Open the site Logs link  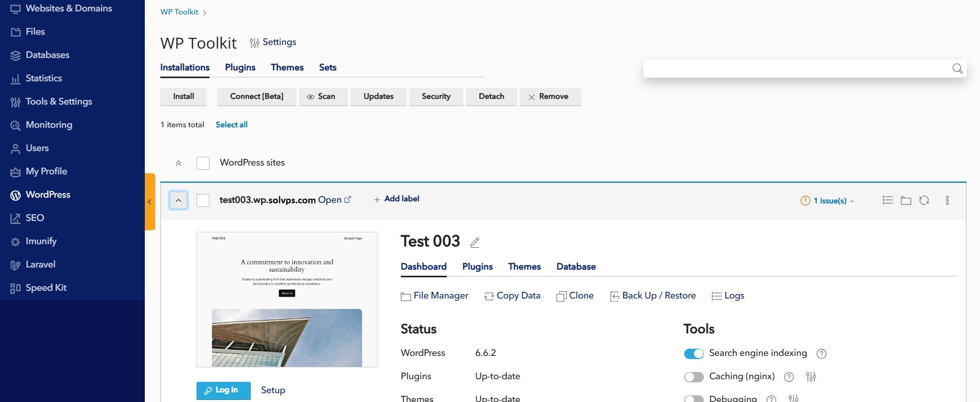(728, 296)
